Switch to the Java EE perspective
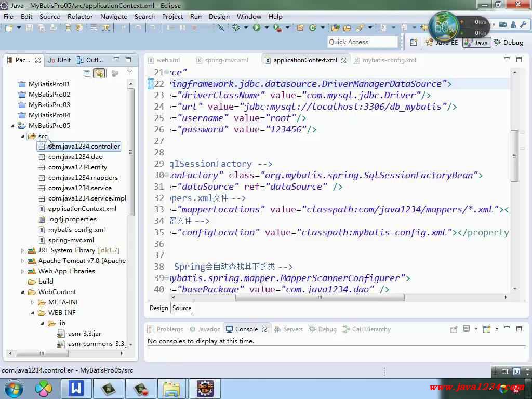This screenshot has width=532, height=399. pos(442,43)
